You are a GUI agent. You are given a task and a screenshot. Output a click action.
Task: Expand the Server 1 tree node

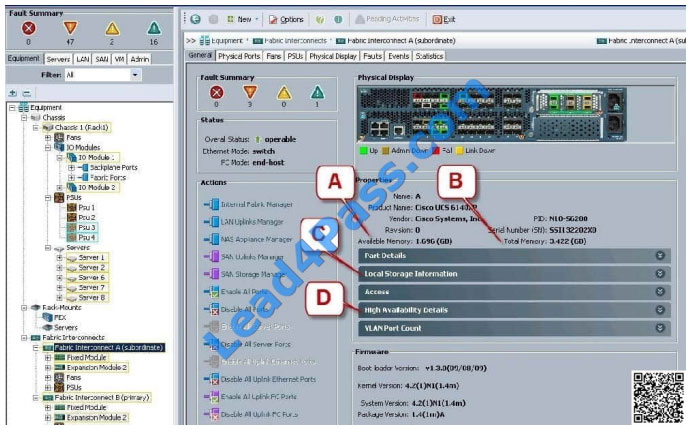(60, 257)
